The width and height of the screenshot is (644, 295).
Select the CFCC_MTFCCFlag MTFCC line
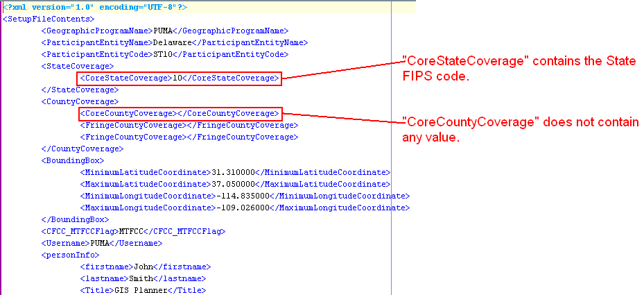(x=134, y=231)
